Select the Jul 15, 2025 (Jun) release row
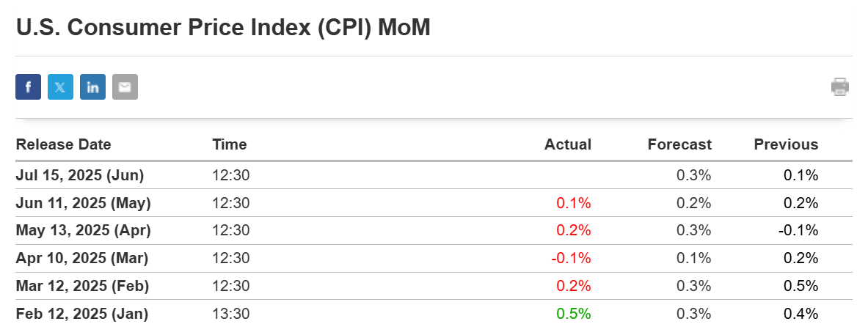The width and height of the screenshot is (868, 335). [434, 175]
